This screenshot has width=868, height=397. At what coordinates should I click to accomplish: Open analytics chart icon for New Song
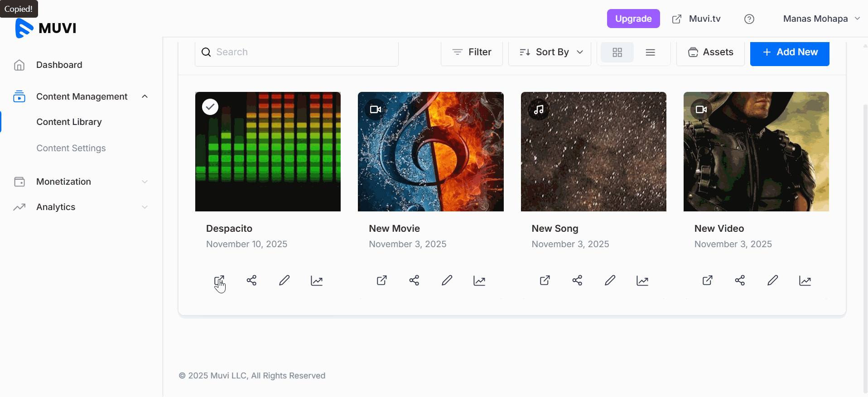[x=642, y=281]
